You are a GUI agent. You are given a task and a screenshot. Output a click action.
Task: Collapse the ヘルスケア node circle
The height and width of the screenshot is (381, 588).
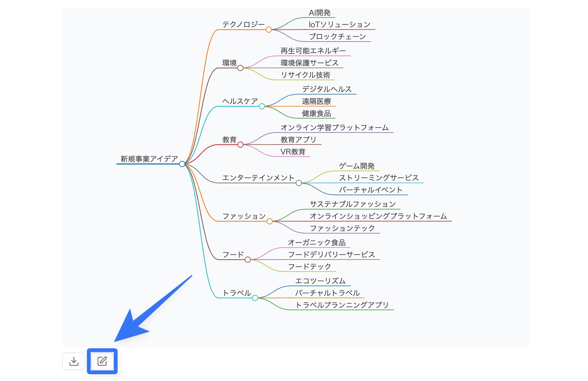tap(262, 106)
